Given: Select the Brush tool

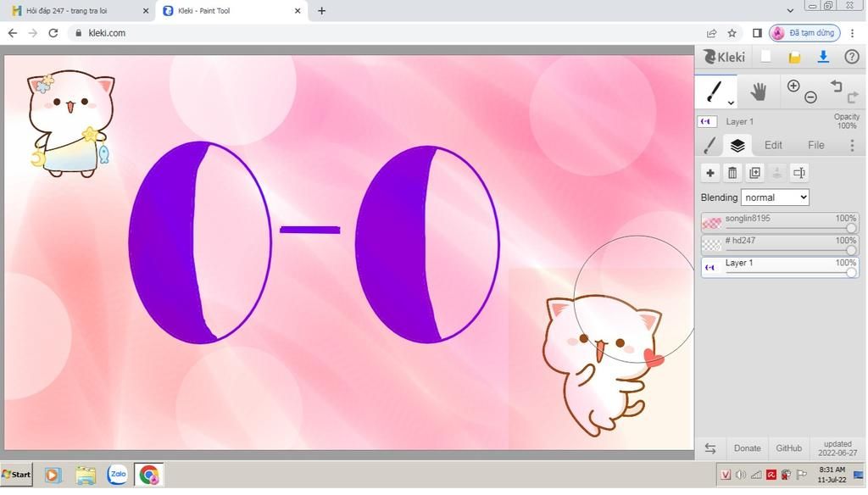Looking at the screenshot, I should click(x=715, y=92).
